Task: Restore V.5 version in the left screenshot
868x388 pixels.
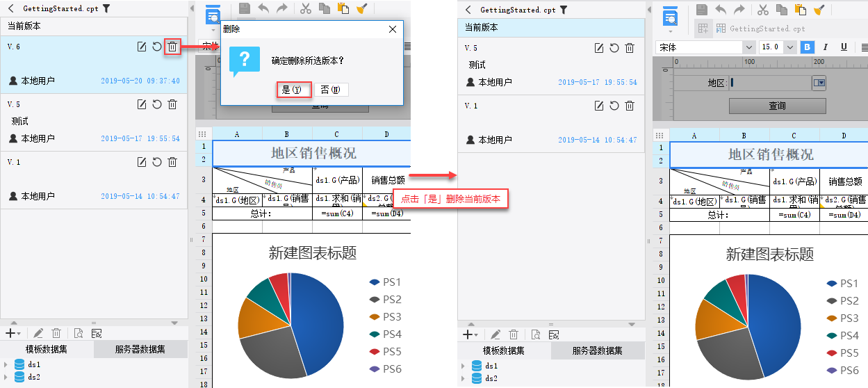Action: (157, 104)
